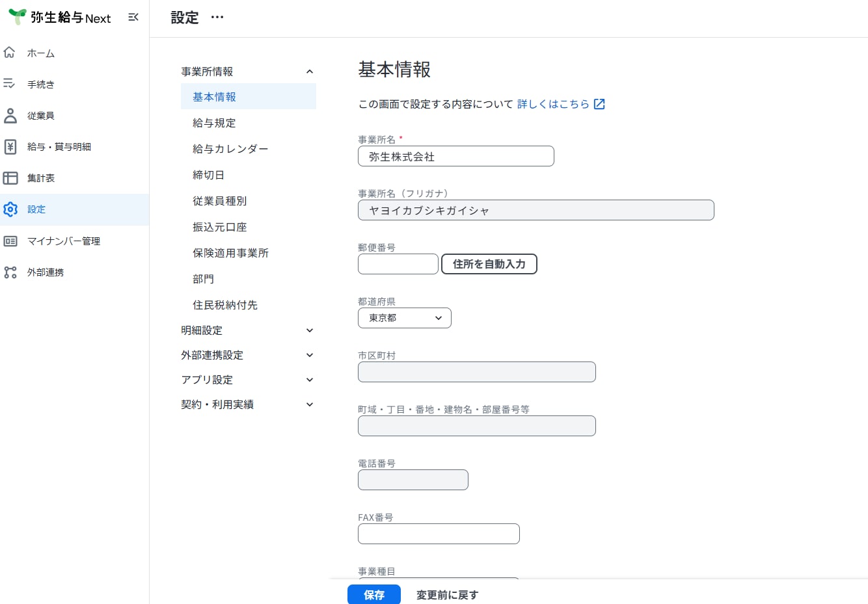
Task: Select 従業員種別 in the settings tree
Action: [249, 201]
